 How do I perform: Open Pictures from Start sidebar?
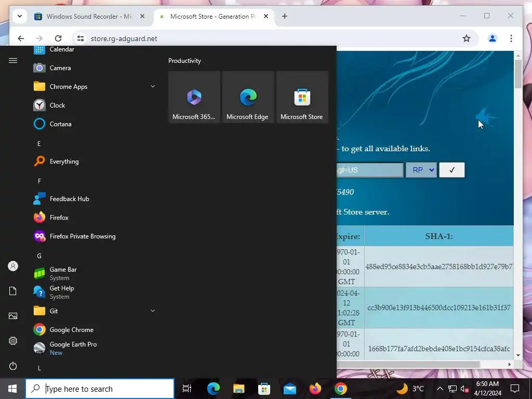13,316
